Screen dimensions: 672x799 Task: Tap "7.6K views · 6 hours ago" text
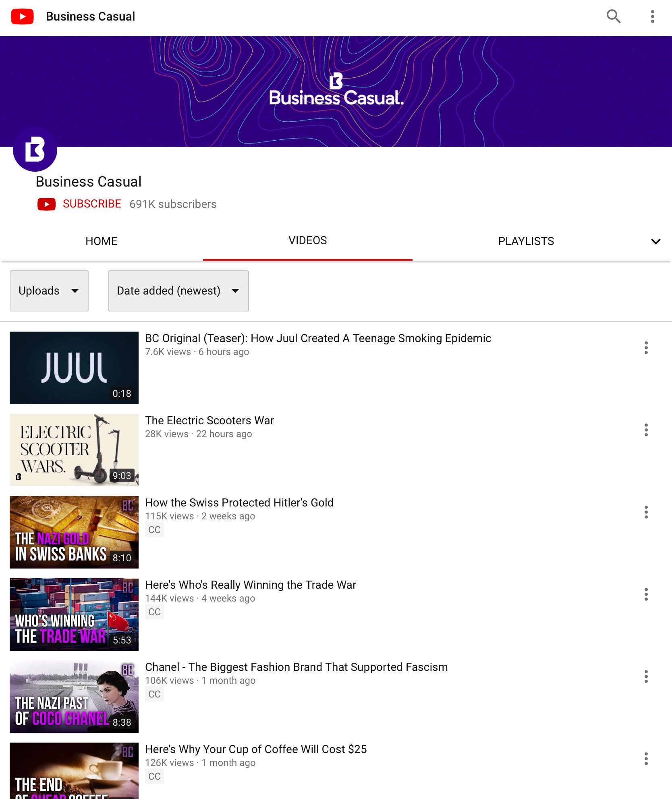pyautogui.click(x=197, y=352)
